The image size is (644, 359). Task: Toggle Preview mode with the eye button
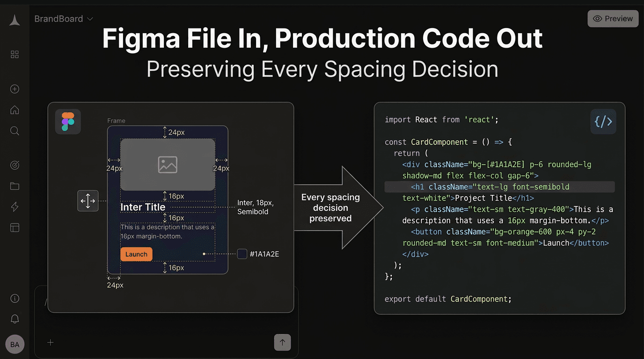pos(613,19)
